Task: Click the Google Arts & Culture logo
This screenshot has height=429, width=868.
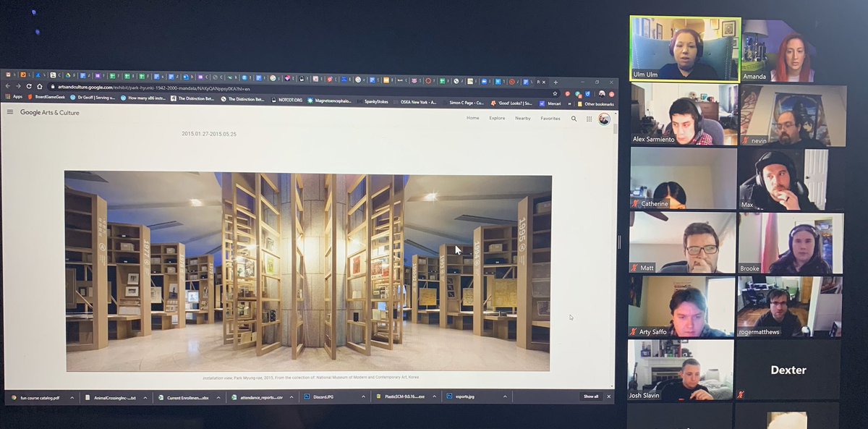Action: (49, 112)
